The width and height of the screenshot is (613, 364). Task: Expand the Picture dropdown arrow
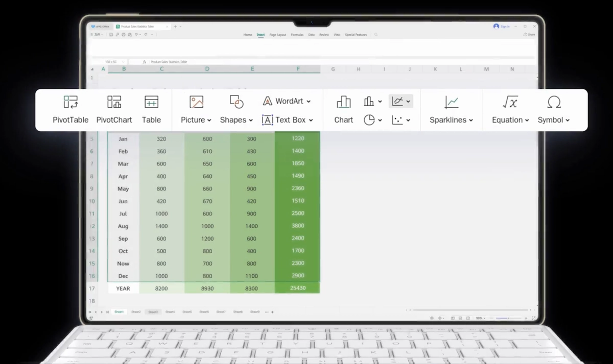(209, 120)
